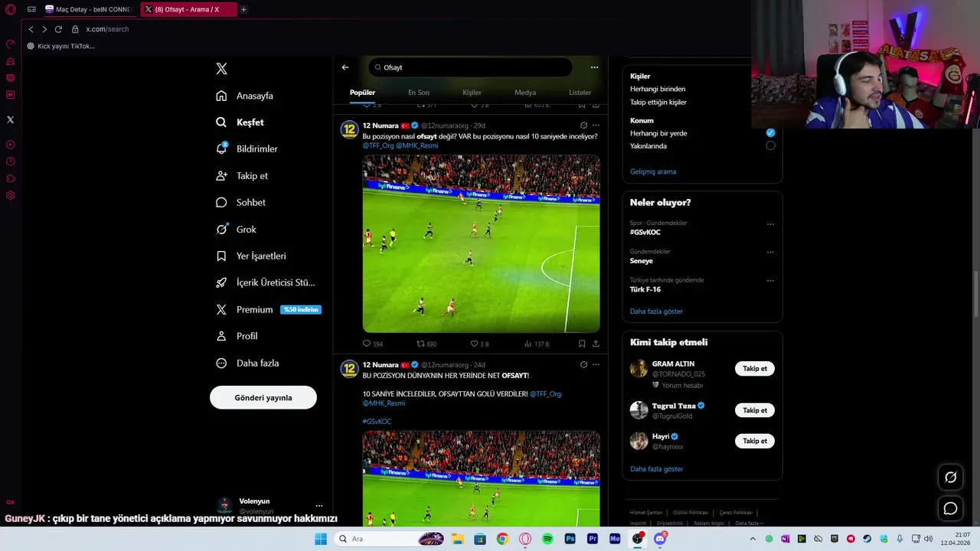Open @MHK_Resmi mention in first post
The width and height of the screenshot is (980, 551).
tap(417, 145)
